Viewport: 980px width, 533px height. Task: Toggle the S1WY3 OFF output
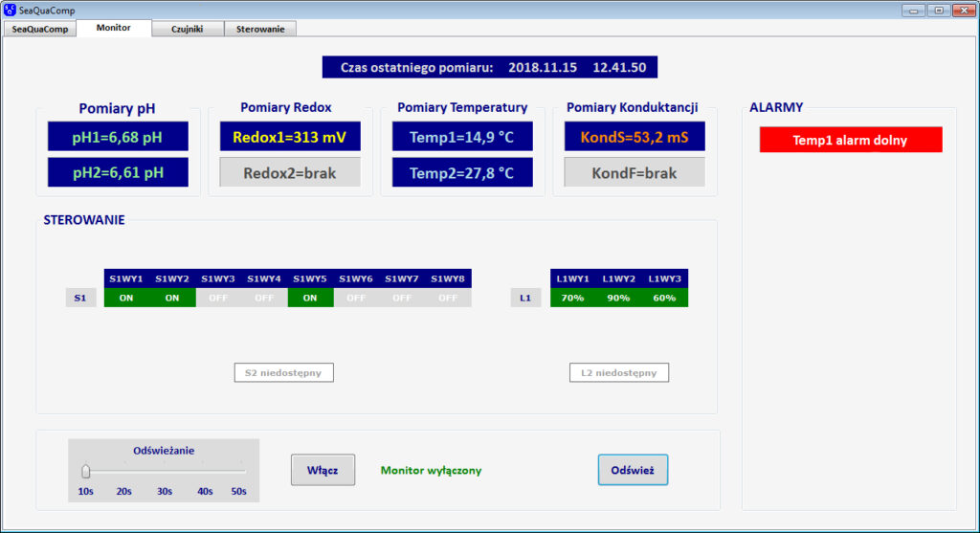(x=218, y=298)
